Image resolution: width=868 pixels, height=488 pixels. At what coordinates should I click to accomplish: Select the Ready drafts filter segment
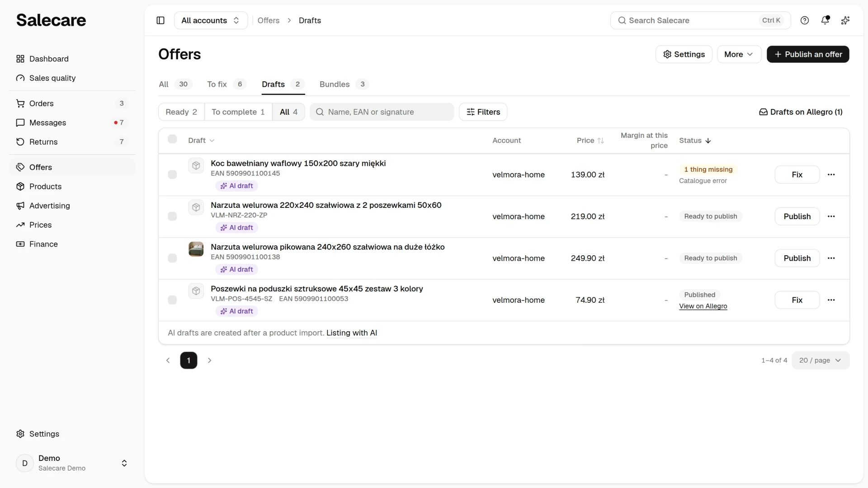181,112
